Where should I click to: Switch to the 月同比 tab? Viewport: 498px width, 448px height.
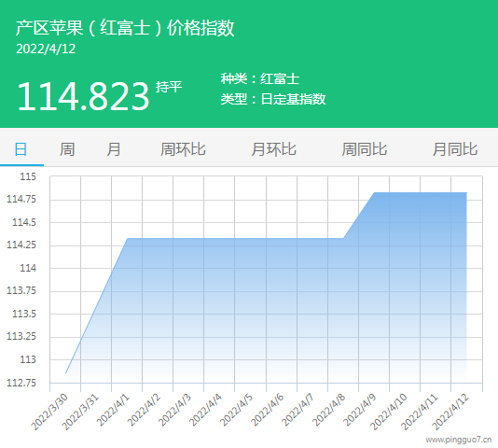point(455,148)
